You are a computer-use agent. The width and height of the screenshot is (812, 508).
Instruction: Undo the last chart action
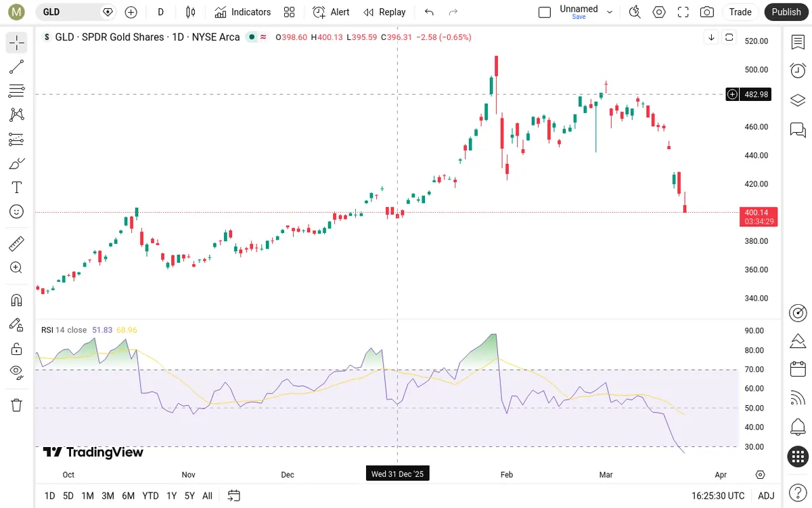tap(429, 12)
